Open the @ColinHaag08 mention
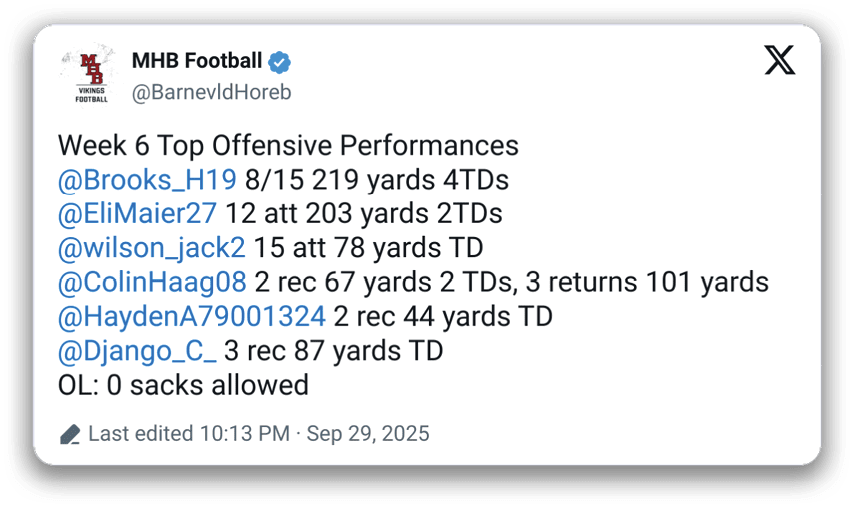Viewport: 854px width, 507px height. point(152,283)
